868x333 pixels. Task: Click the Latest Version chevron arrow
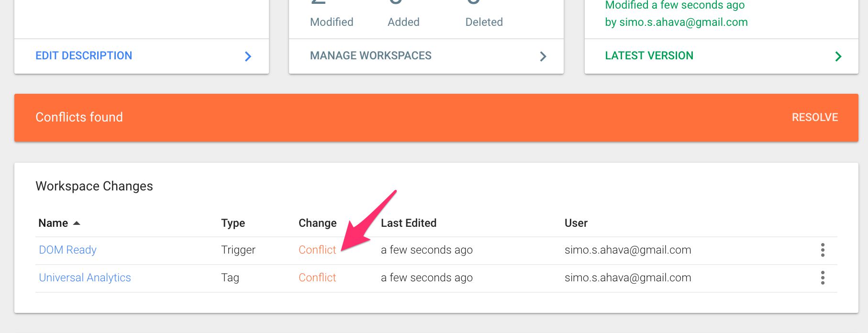point(838,56)
